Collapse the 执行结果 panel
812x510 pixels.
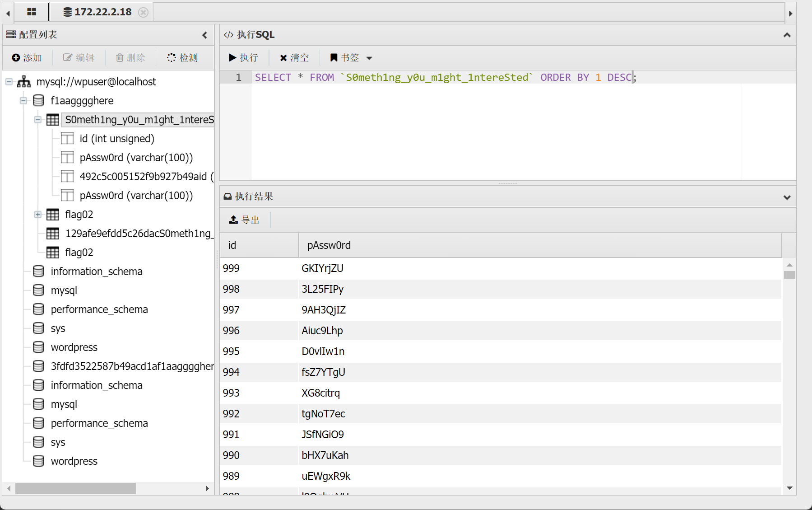pyautogui.click(x=787, y=197)
